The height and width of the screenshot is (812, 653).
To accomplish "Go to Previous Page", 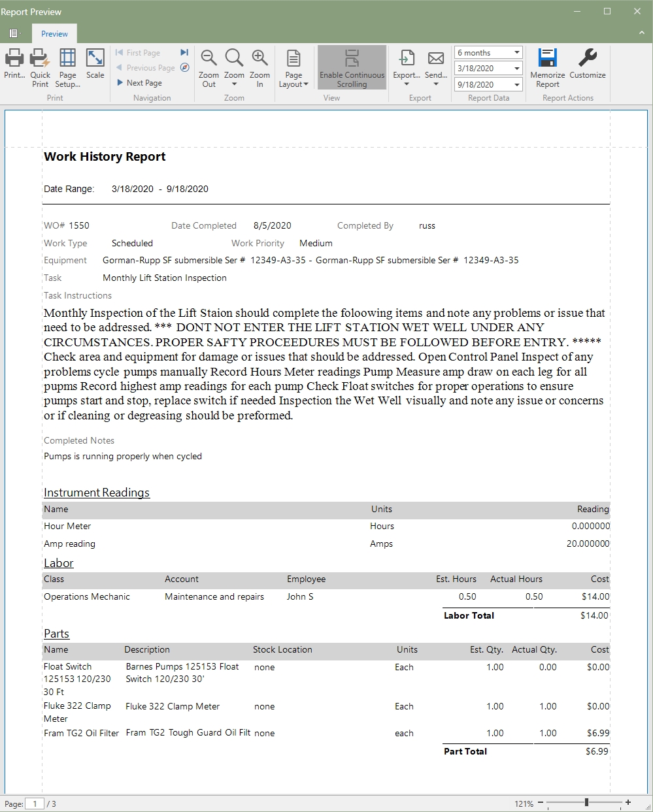I will click(x=145, y=68).
